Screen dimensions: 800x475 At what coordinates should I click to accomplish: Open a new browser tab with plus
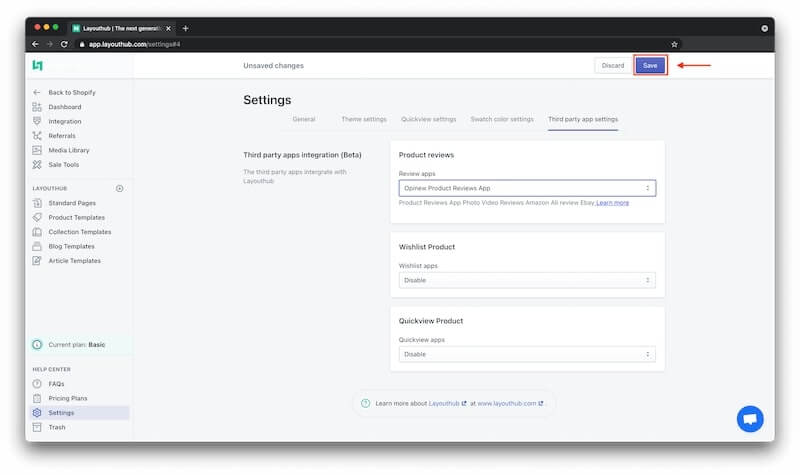[185, 29]
